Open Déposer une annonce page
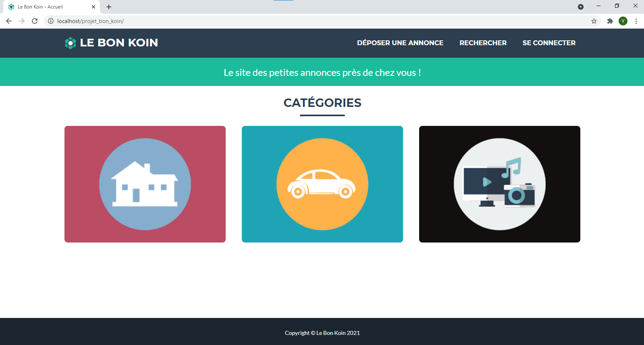The image size is (644, 345). pyautogui.click(x=400, y=43)
